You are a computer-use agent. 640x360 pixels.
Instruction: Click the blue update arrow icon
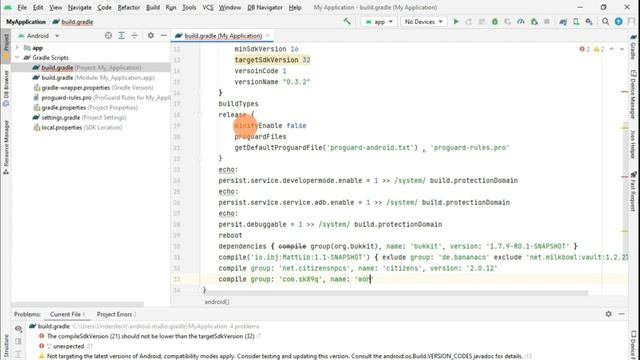619,22
